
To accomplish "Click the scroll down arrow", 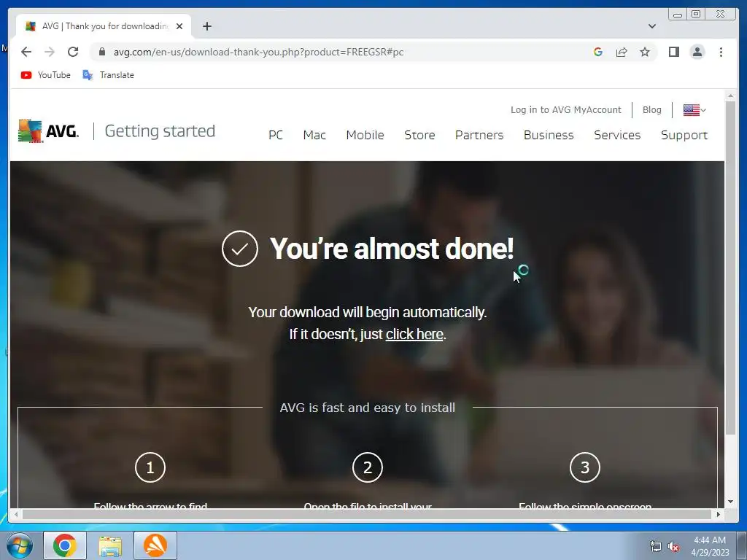I will tap(730, 502).
